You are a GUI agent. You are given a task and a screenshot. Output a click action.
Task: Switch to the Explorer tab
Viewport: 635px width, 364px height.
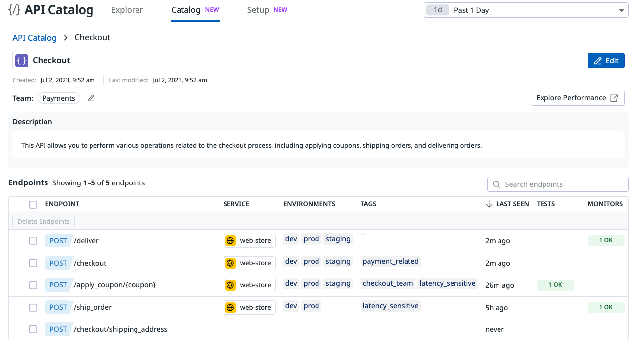click(127, 10)
